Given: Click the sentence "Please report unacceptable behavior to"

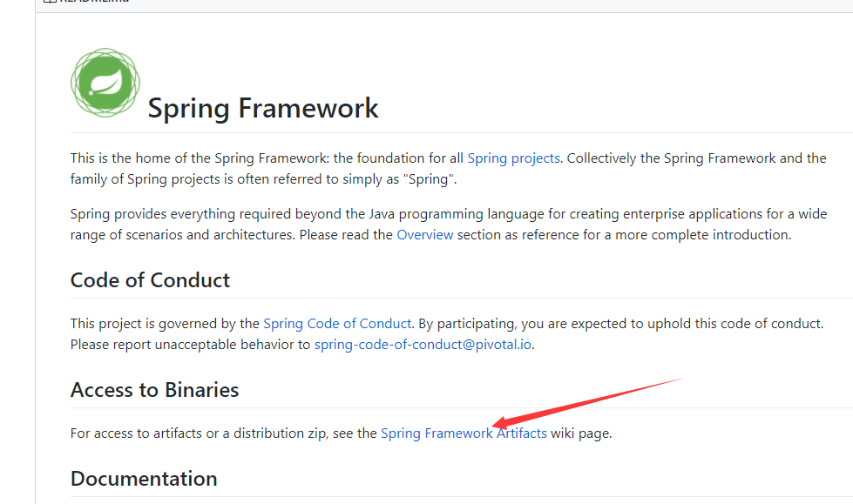Looking at the screenshot, I should [x=190, y=345].
